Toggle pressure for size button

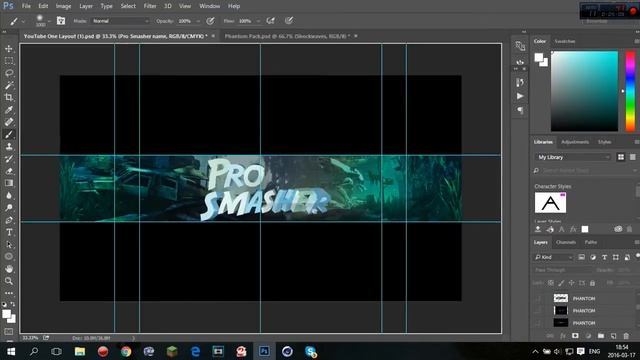click(289, 21)
